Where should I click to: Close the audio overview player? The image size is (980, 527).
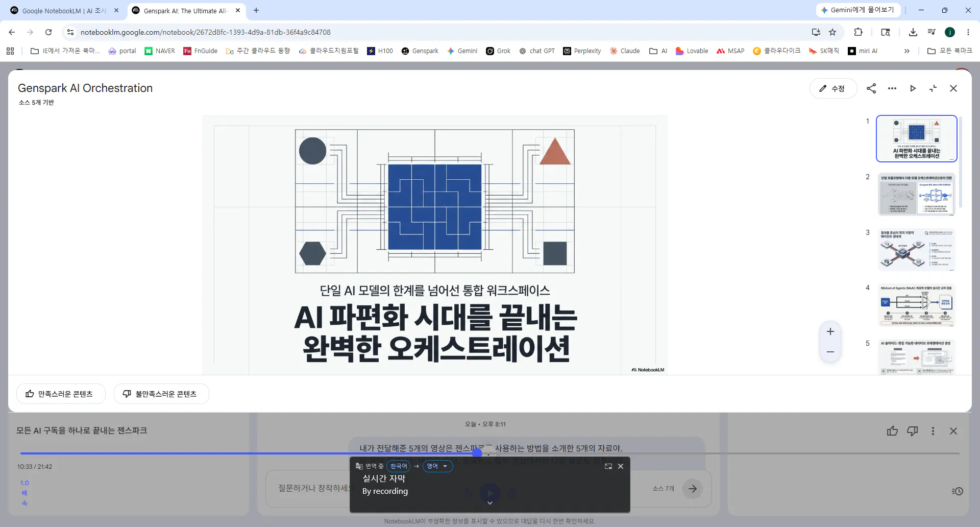pos(953,431)
